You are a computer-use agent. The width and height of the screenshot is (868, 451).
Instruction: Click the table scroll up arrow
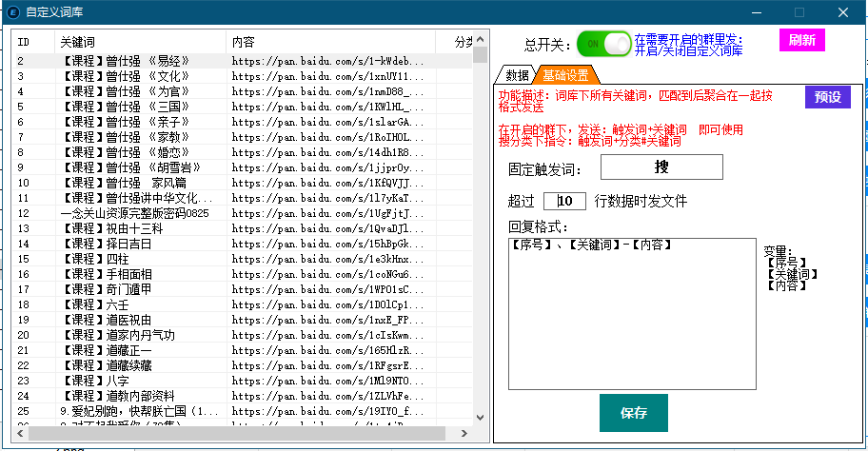pyautogui.click(x=480, y=39)
